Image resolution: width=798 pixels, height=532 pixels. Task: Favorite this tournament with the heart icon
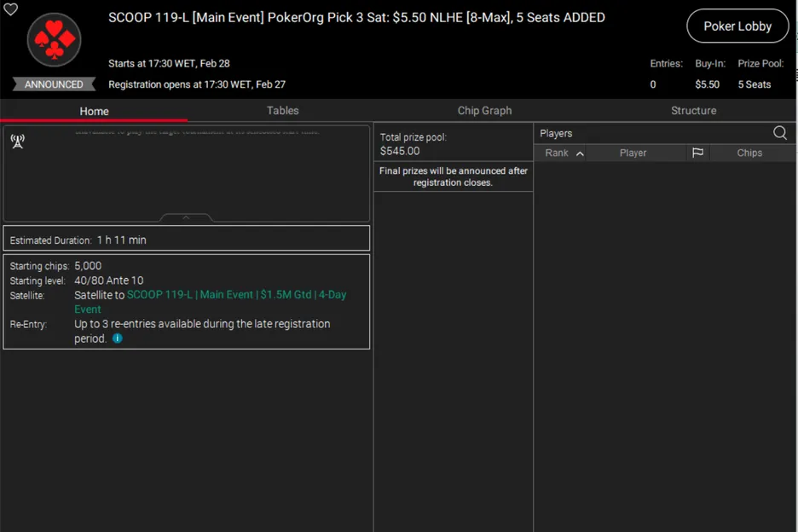point(11,9)
